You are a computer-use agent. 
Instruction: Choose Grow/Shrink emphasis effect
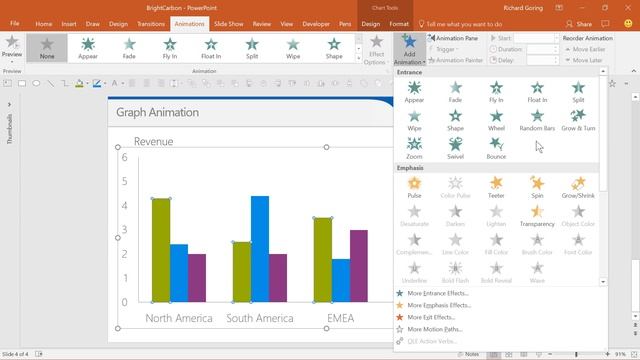578,188
